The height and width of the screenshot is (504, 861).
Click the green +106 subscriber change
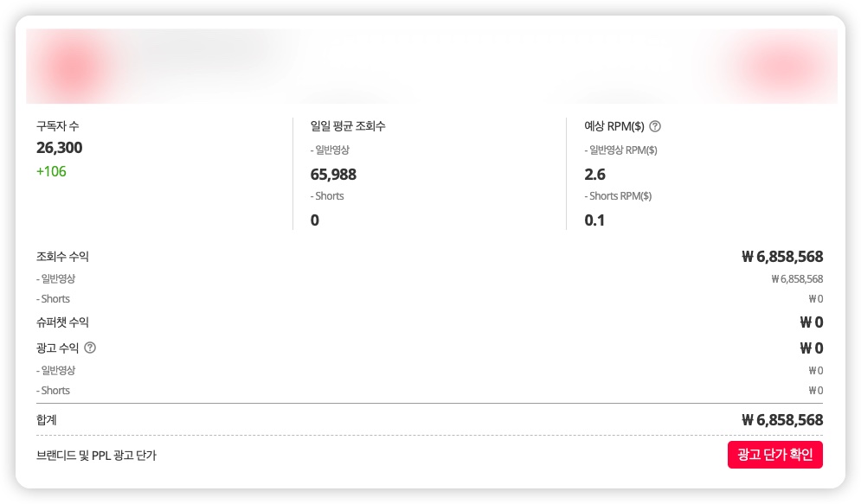51,171
